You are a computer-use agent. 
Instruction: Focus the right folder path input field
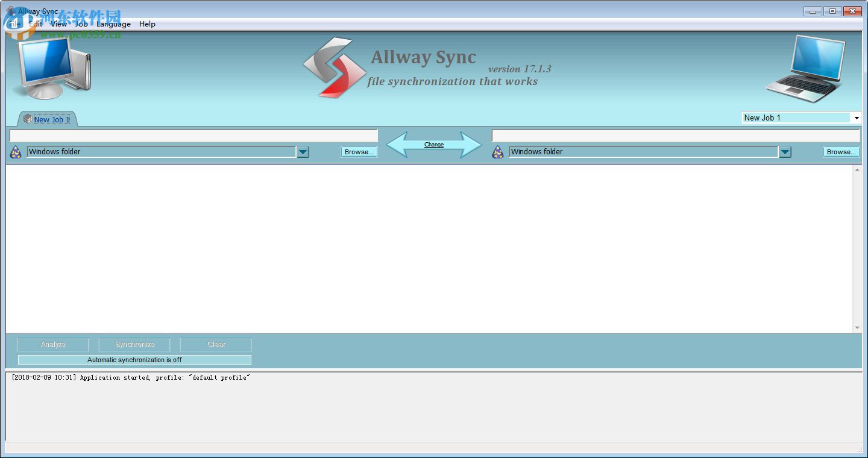coord(676,136)
